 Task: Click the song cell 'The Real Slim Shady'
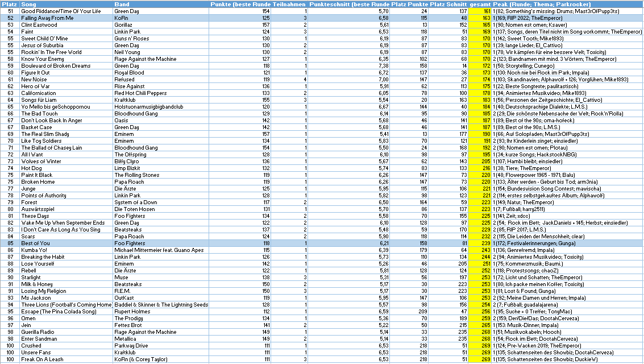[x=66, y=134]
